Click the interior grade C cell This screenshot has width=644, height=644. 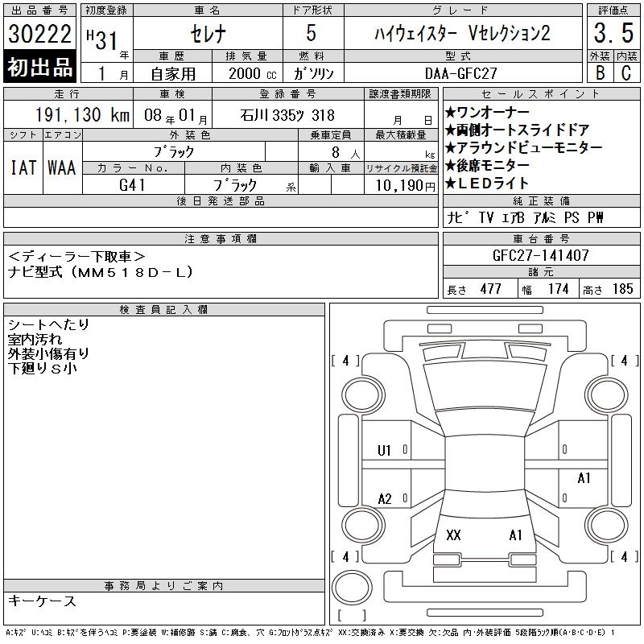tap(626, 72)
